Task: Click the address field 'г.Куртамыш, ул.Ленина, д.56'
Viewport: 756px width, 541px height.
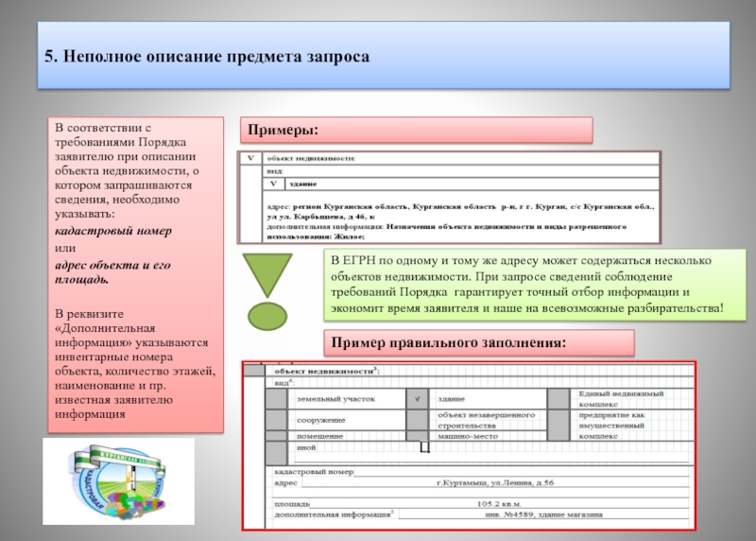Action: coord(495,482)
